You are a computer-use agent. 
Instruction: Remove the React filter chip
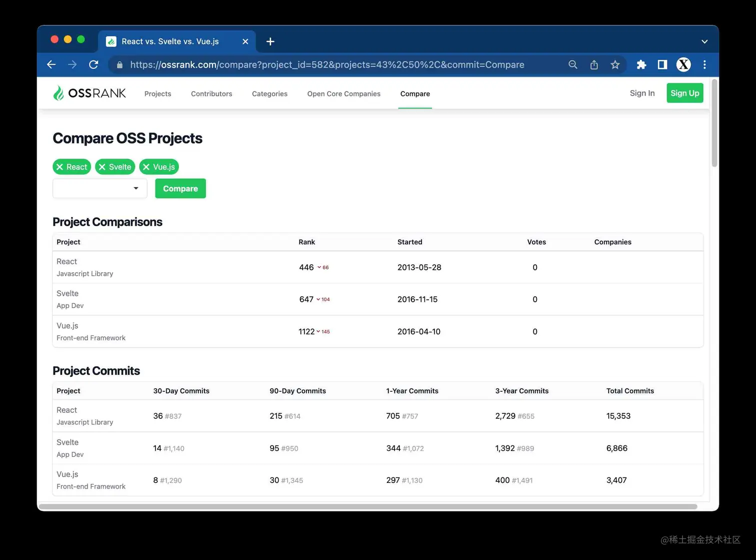(60, 167)
